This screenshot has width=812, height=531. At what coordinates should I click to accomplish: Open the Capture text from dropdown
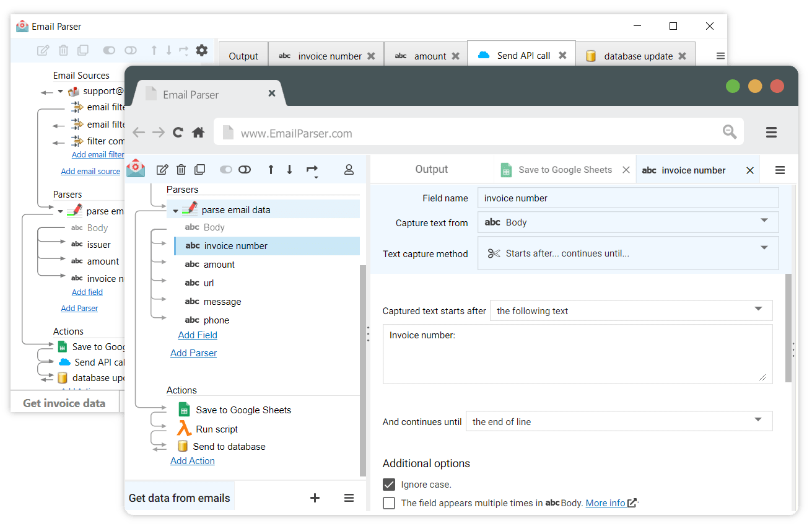[628, 222]
